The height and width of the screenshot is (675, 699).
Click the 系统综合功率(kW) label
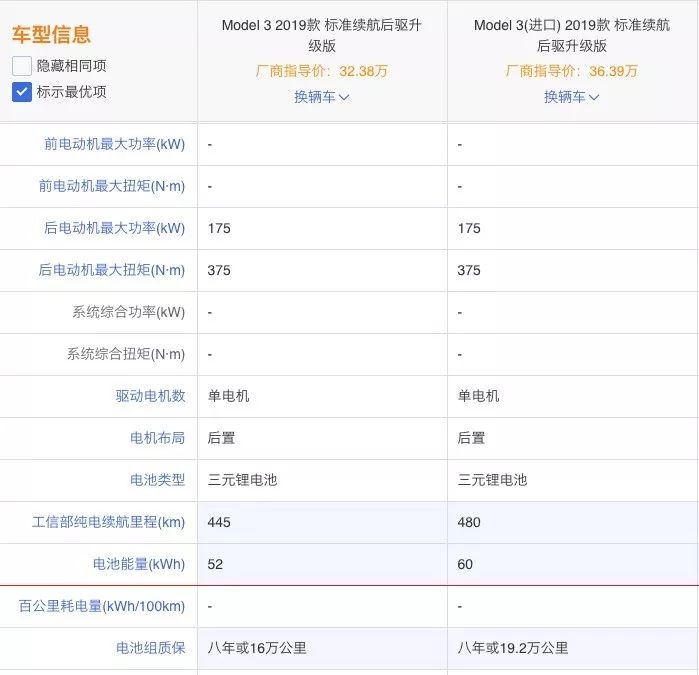pyautogui.click(x=129, y=312)
